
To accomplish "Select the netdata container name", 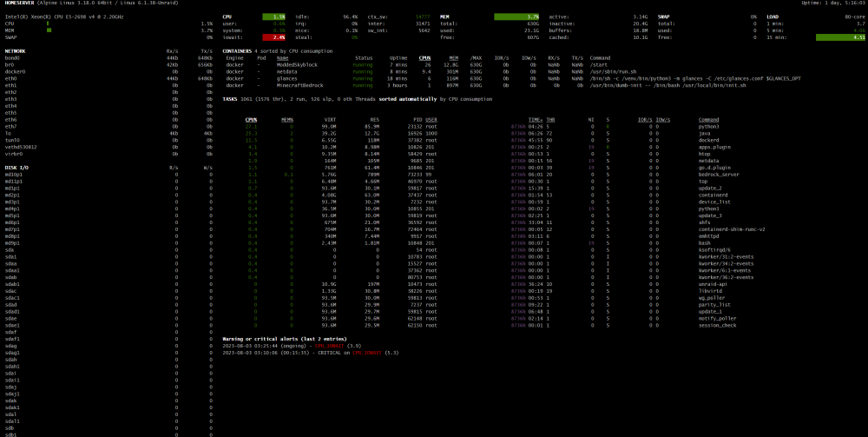I will tap(287, 71).
